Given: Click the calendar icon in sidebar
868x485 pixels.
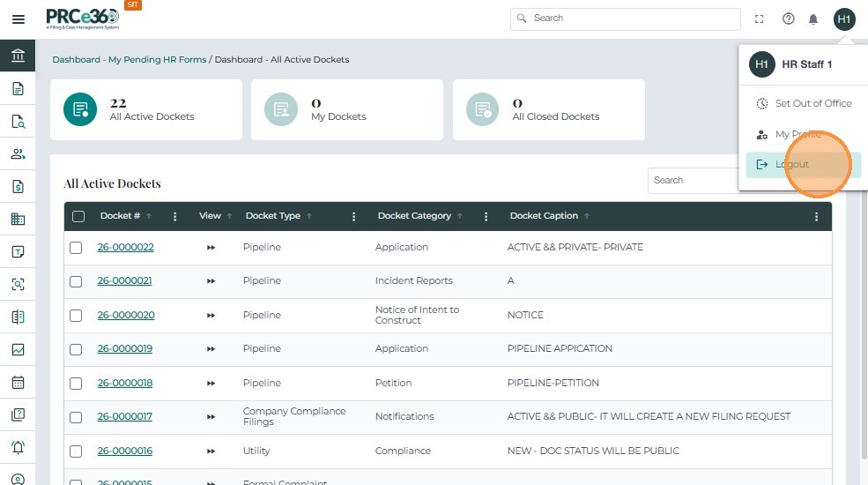Looking at the screenshot, I should pyautogui.click(x=18, y=383).
